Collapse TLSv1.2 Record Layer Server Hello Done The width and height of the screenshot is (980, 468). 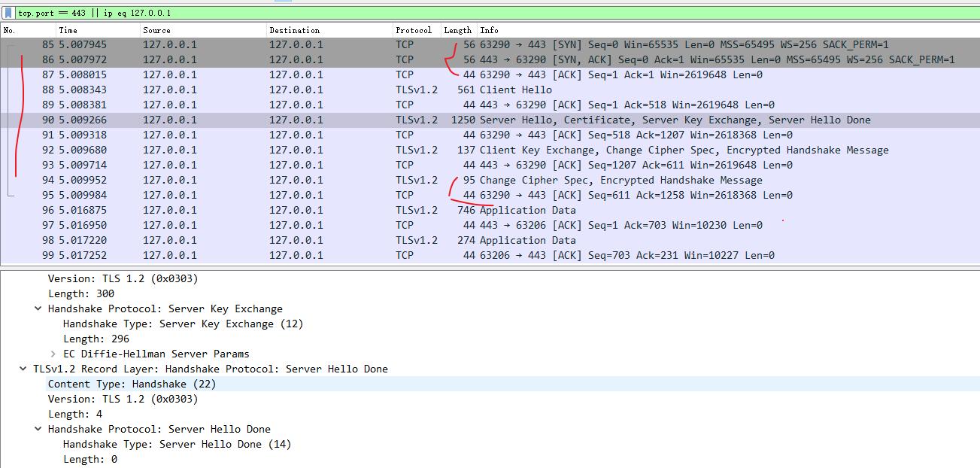[23, 369]
